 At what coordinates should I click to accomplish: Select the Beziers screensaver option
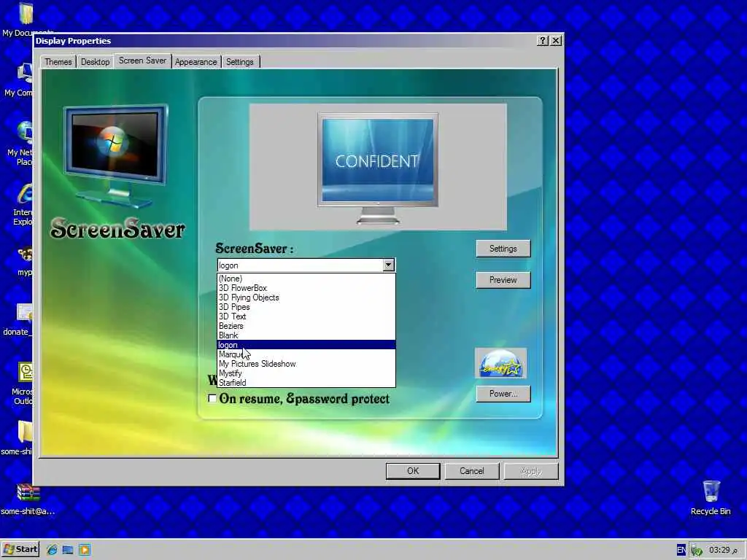pyautogui.click(x=306, y=326)
